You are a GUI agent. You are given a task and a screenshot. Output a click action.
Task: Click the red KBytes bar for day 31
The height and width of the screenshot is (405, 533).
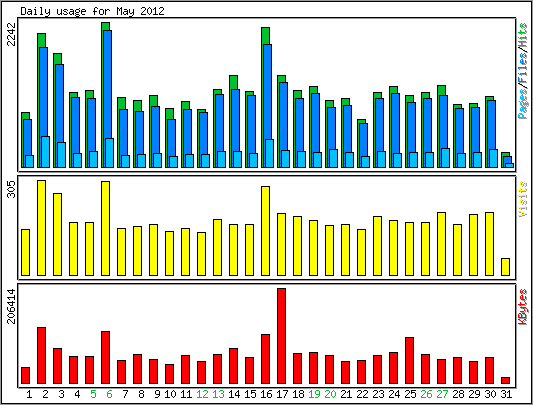click(x=505, y=381)
